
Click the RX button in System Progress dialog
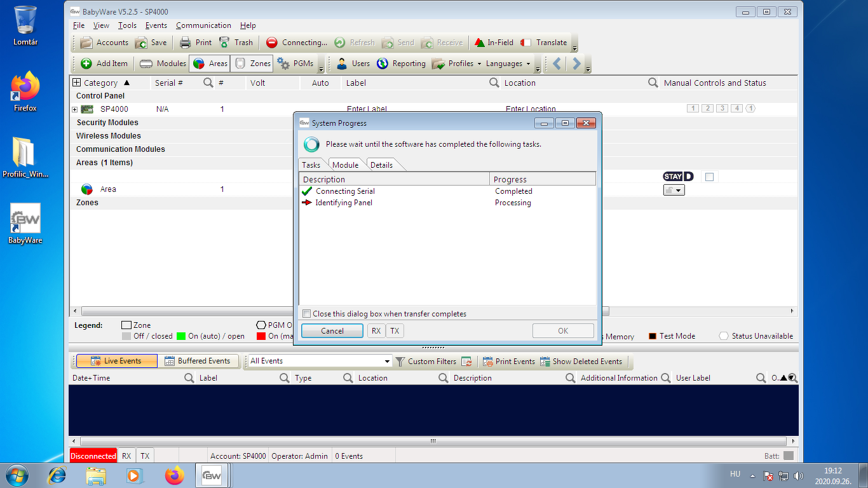click(376, 331)
